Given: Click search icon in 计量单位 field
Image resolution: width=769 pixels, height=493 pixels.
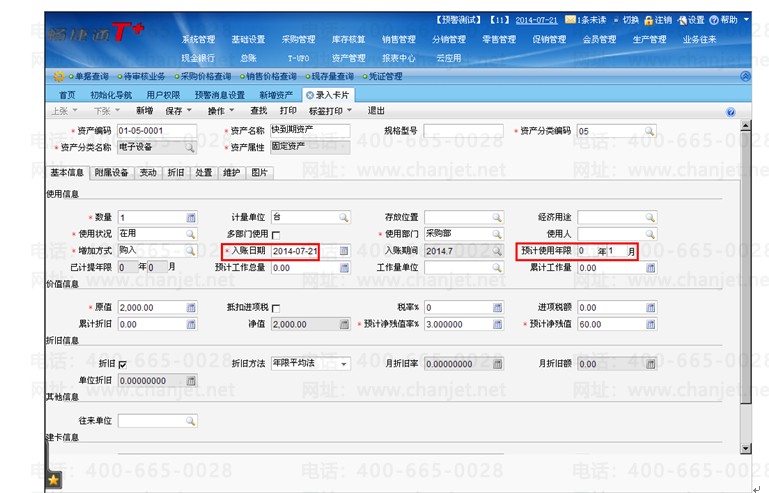Looking at the screenshot, I should point(344,217).
